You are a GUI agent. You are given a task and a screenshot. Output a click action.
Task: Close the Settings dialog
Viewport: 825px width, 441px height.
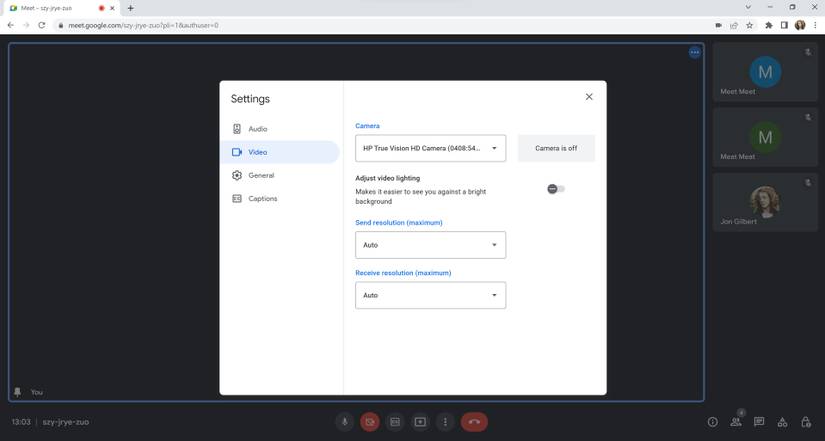pos(589,97)
